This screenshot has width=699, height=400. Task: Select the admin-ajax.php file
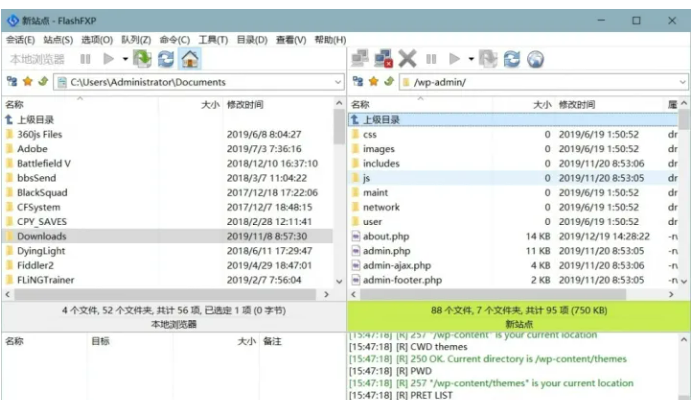[x=513, y=265]
